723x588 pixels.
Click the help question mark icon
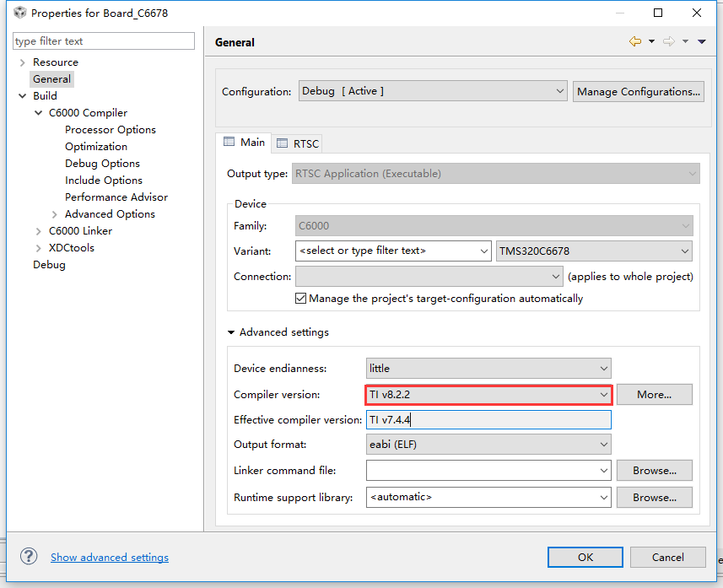point(29,557)
